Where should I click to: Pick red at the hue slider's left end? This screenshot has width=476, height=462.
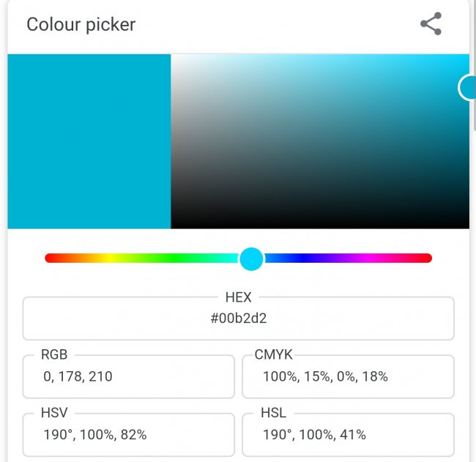pos(50,258)
